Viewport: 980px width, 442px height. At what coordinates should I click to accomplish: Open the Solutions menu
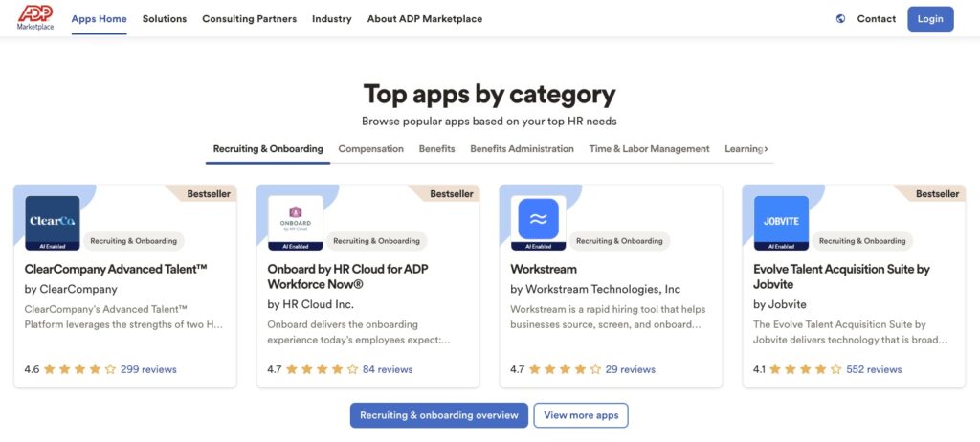tap(165, 19)
